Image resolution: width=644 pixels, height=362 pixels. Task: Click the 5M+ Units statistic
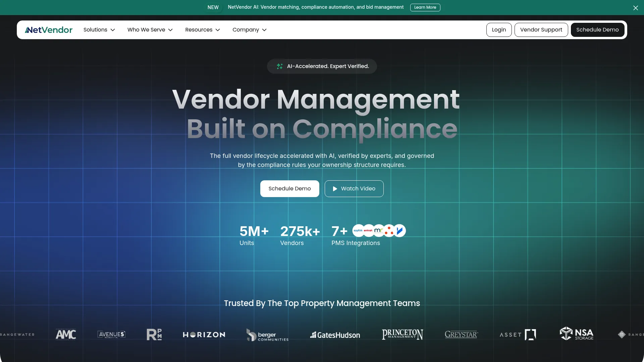tap(254, 236)
